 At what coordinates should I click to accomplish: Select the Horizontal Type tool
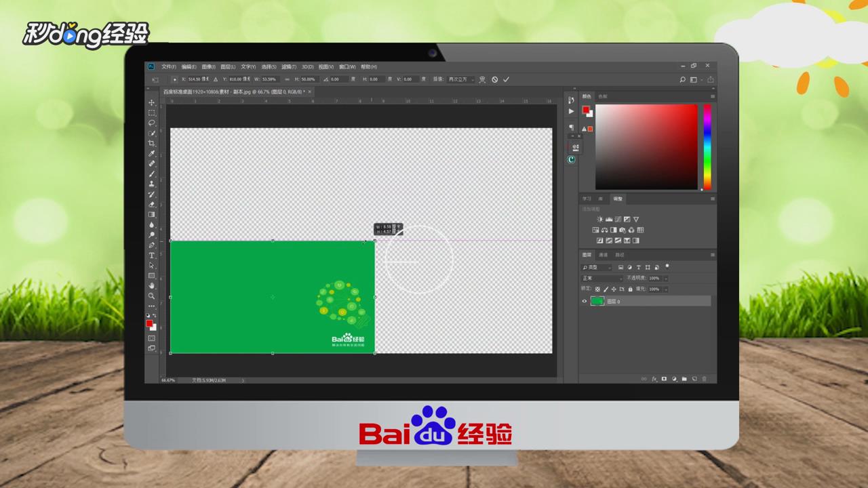152,255
